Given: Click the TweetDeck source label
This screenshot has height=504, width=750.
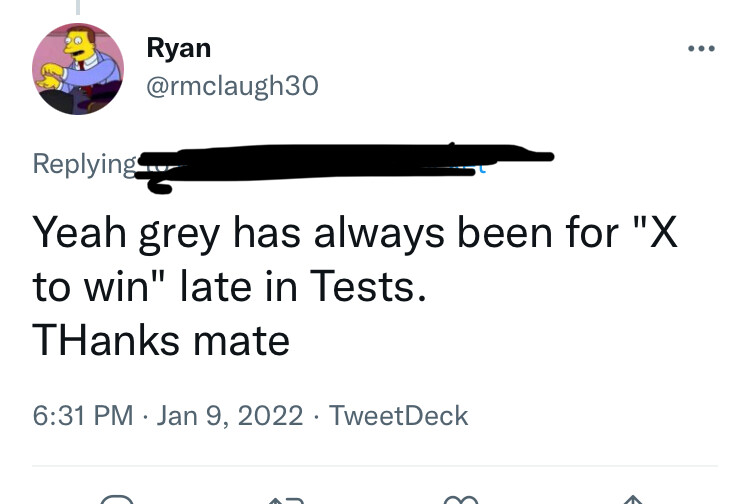Looking at the screenshot, I should click(x=398, y=415).
